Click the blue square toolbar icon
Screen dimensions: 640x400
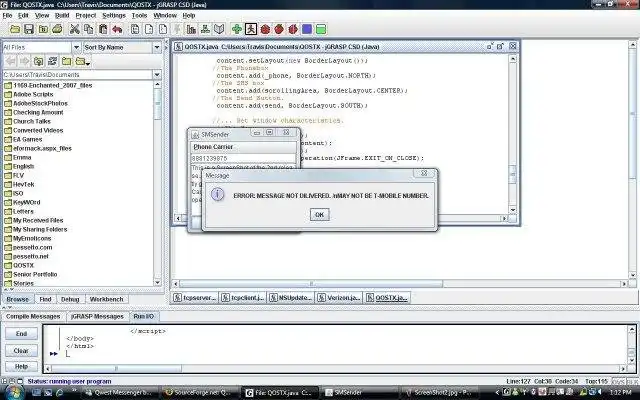(x=307, y=29)
